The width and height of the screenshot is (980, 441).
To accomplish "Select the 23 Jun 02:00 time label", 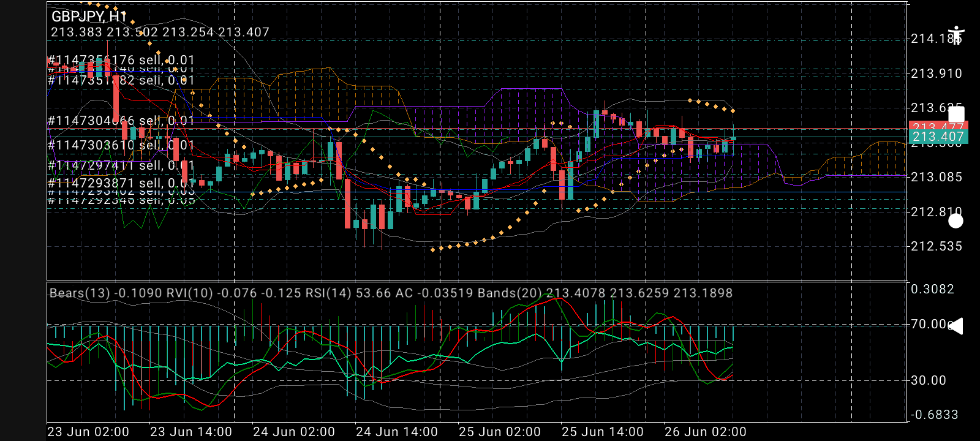I will [x=88, y=432].
